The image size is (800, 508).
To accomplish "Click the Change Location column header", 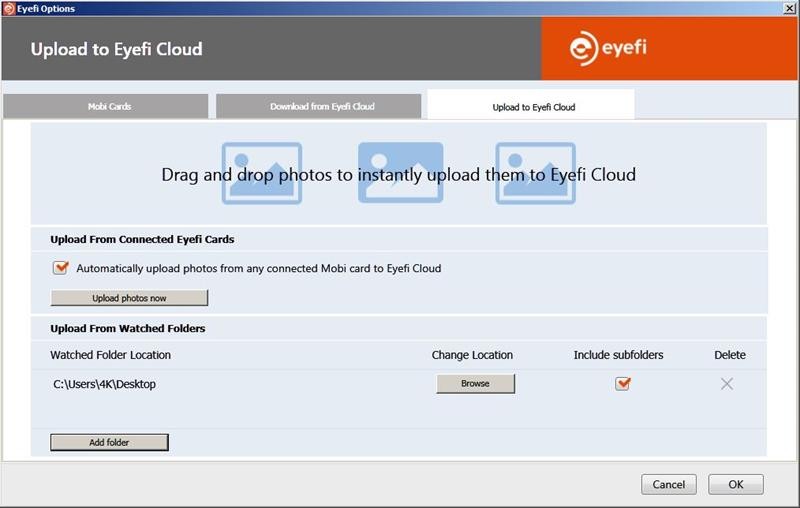I will click(472, 355).
